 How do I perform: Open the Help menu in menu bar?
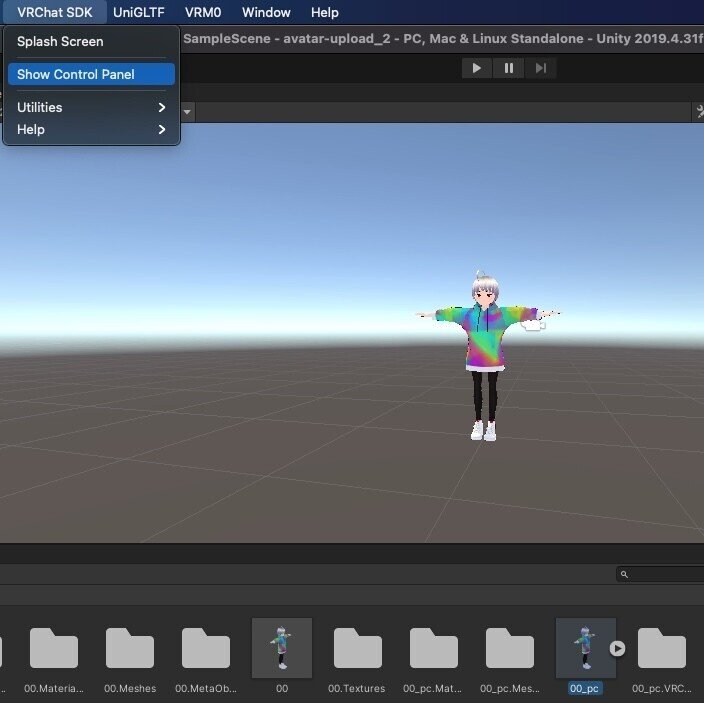[325, 12]
